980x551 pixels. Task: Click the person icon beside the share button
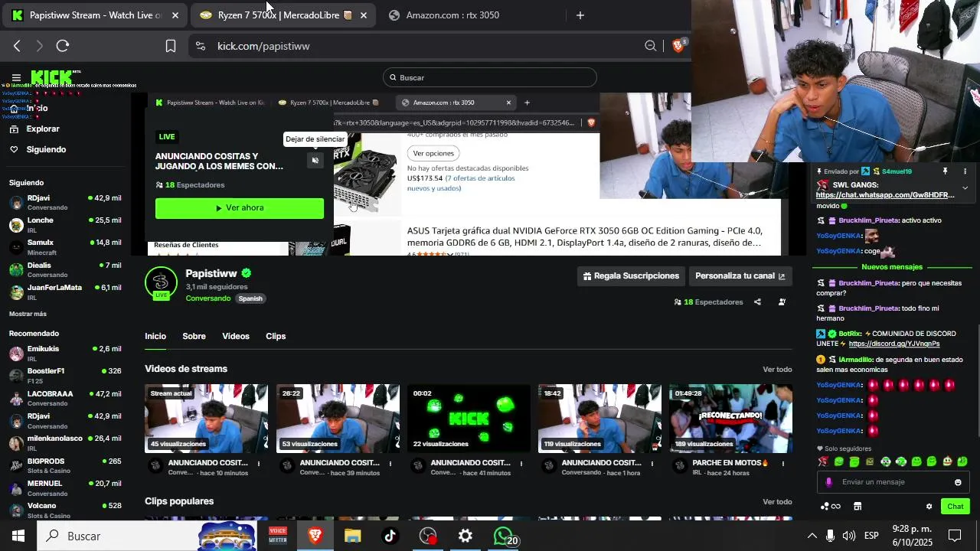(x=782, y=302)
